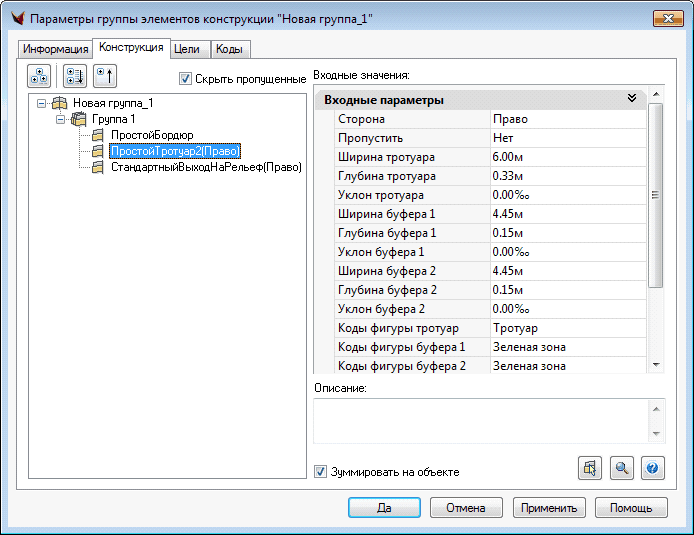Click the СтандартныйВыходНаРельеф(Право) element icon

click(98, 168)
